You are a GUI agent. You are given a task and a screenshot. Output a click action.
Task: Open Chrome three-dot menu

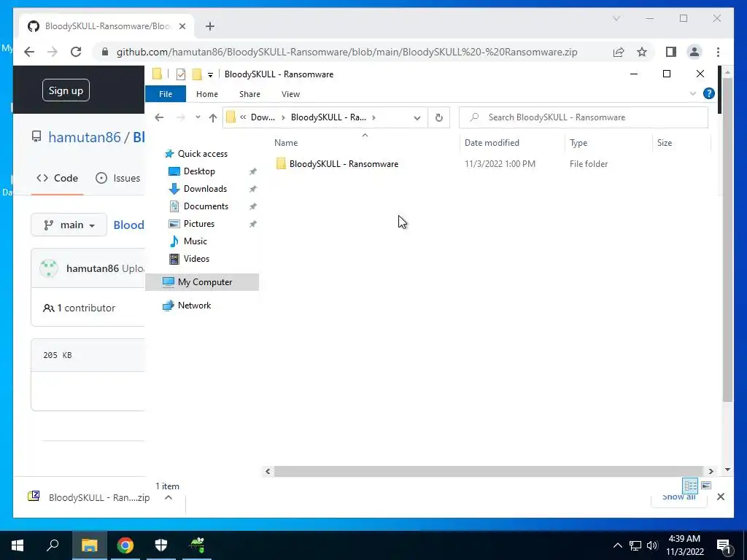(718, 52)
